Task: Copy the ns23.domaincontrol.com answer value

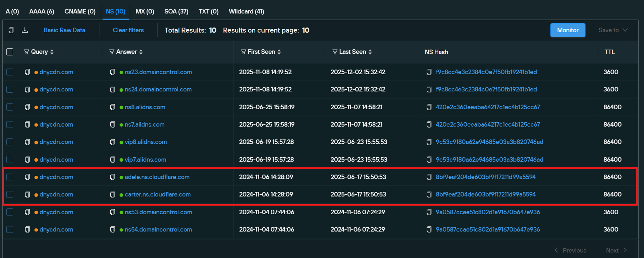Action: [113, 72]
